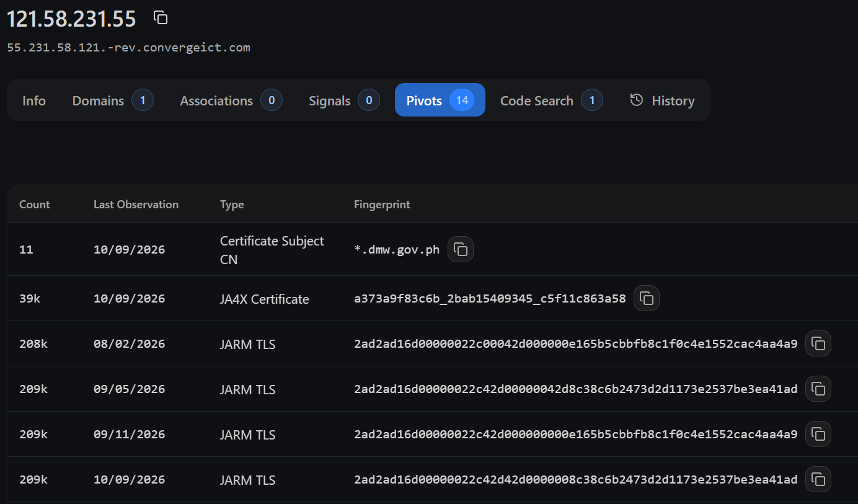Copy JARM fingerprint observed 09/05/2026
Image resolution: width=858 pixels, height=504 pixels.
coord(818,389)
